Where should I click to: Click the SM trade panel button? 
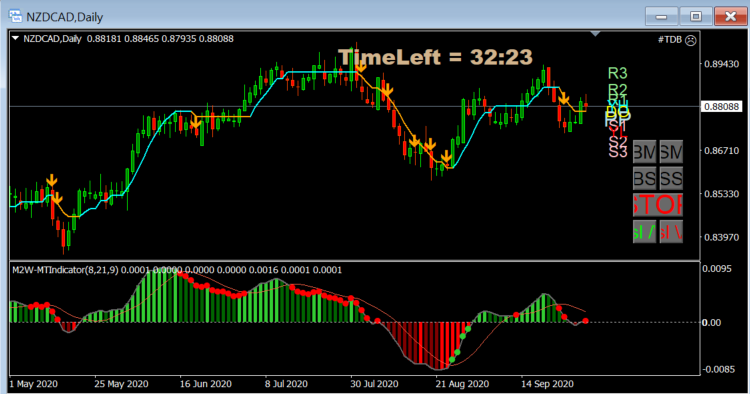point(671,152)
